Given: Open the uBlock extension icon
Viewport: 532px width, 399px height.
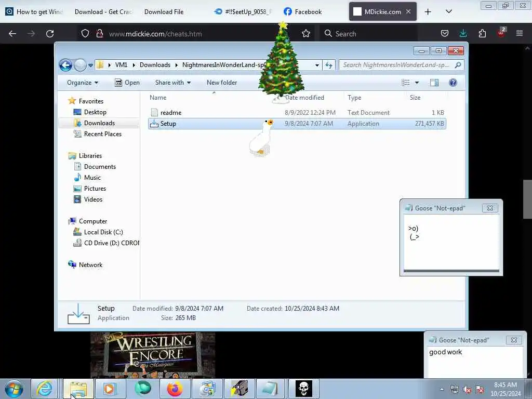Looking at the screenshot, I should (x=501, y=33).
